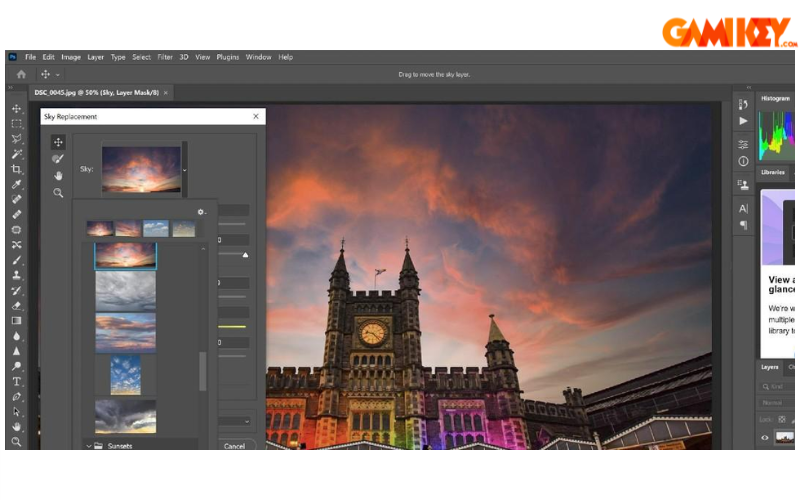Viewport: 800px width, 500px height.
Task: Select the Path Selection arrow tool
Action: coord(16,411)
